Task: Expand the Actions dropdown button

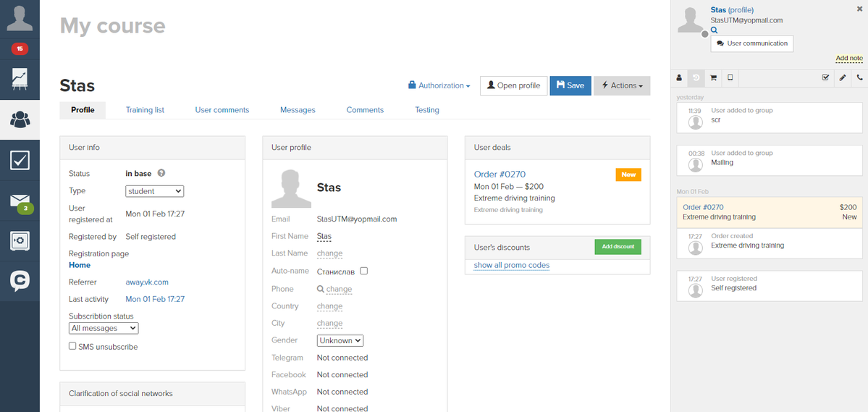Action: point(622,86)
